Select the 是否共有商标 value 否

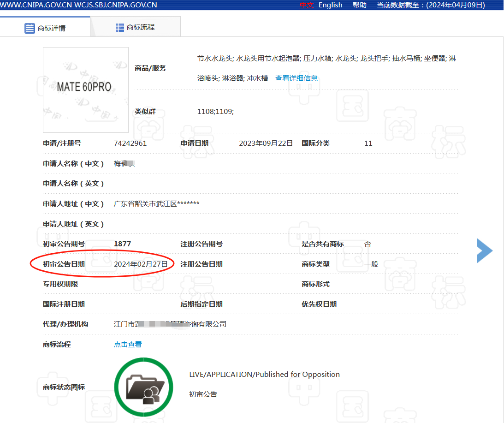pos(368,244)
